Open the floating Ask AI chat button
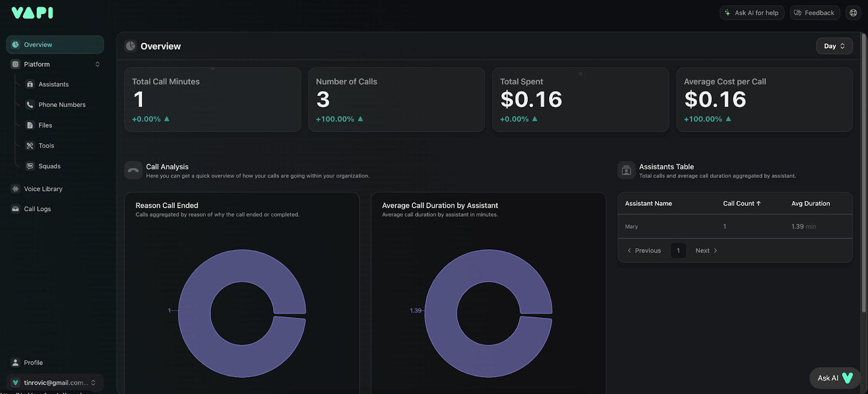The height and width of the screenshot is (394, 868). (835, 378)
